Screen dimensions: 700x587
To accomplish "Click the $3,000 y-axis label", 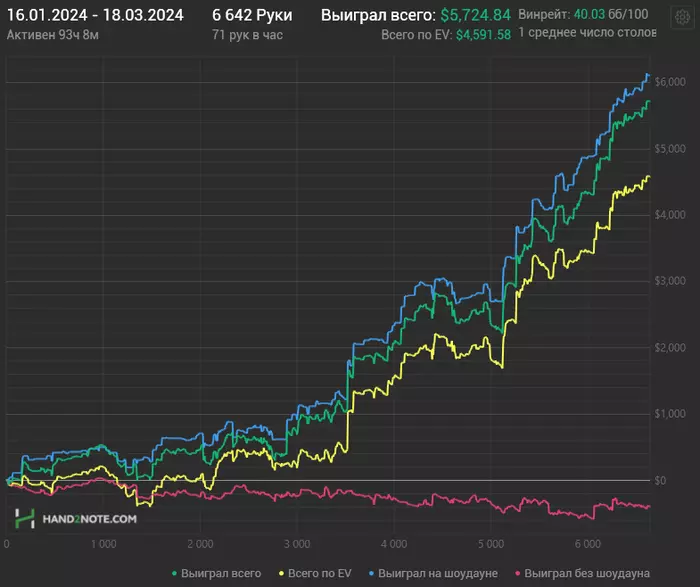I will point(670,281).
